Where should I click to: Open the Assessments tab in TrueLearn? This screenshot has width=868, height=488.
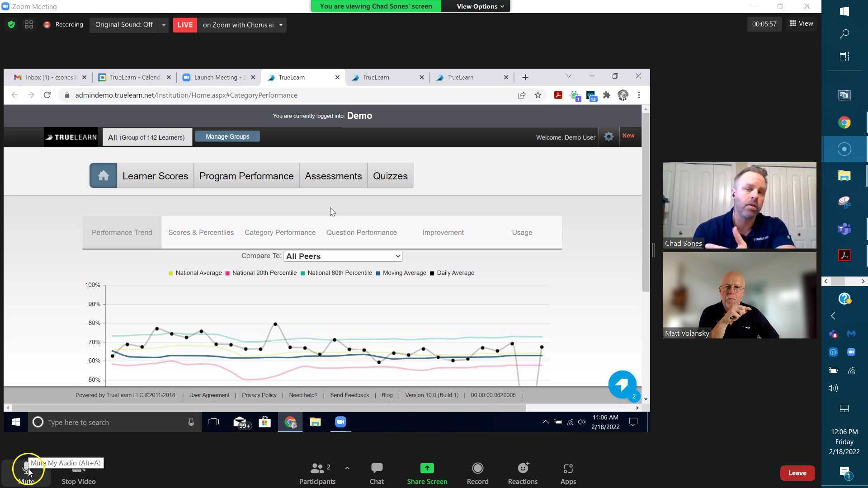pyautogui.click(x=333, y=176)
